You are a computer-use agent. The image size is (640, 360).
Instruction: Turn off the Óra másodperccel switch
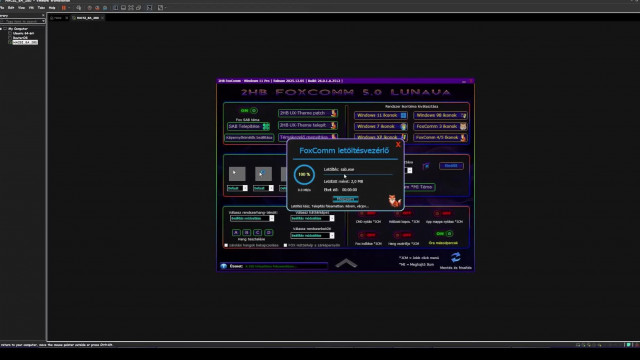[x=444, y=234]
